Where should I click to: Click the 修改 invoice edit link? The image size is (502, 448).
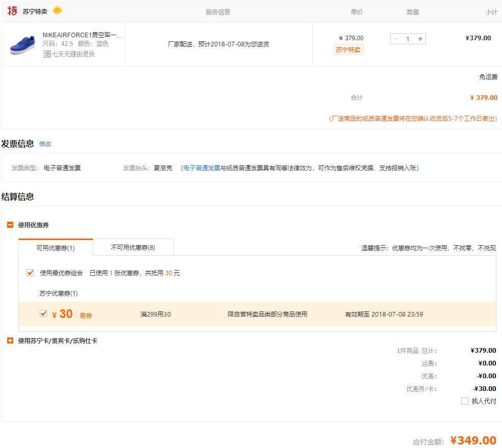[45, 144]
